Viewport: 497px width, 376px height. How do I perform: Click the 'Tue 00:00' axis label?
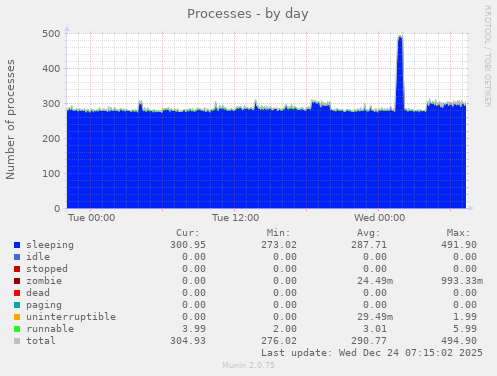tap(92, 218)
